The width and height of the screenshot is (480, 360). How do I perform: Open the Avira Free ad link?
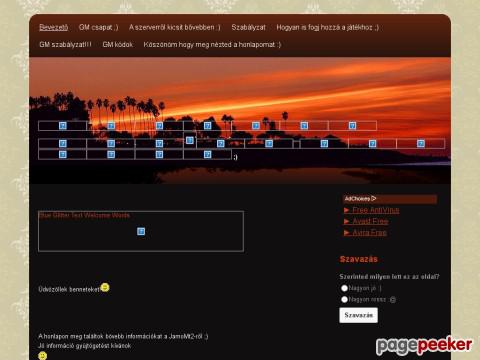click(369, 232)
